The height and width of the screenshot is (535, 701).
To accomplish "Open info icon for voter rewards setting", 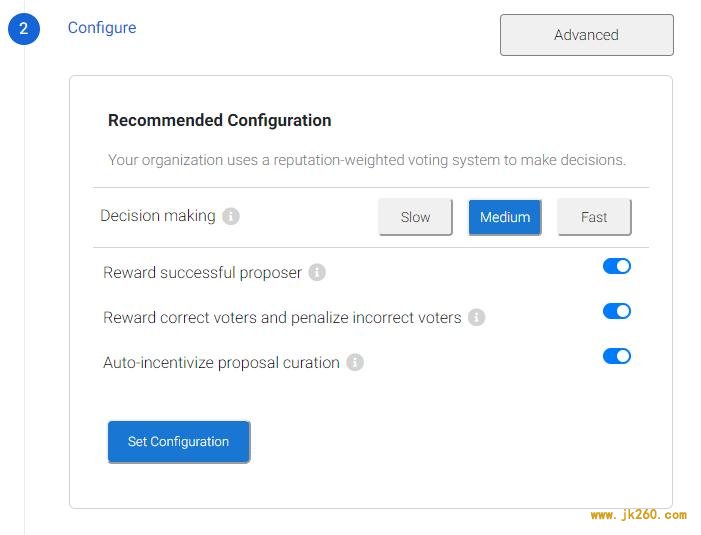I will (477, 317).
